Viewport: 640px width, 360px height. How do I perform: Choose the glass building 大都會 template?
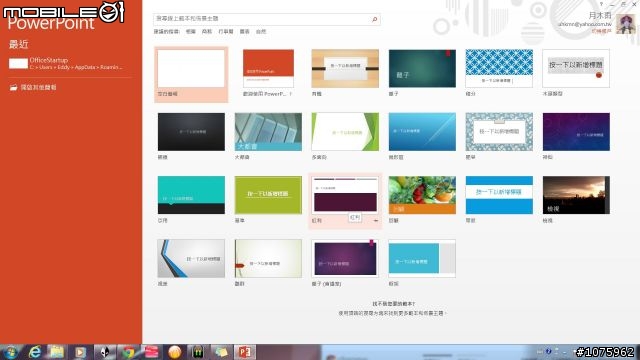[x=268, y=132]
